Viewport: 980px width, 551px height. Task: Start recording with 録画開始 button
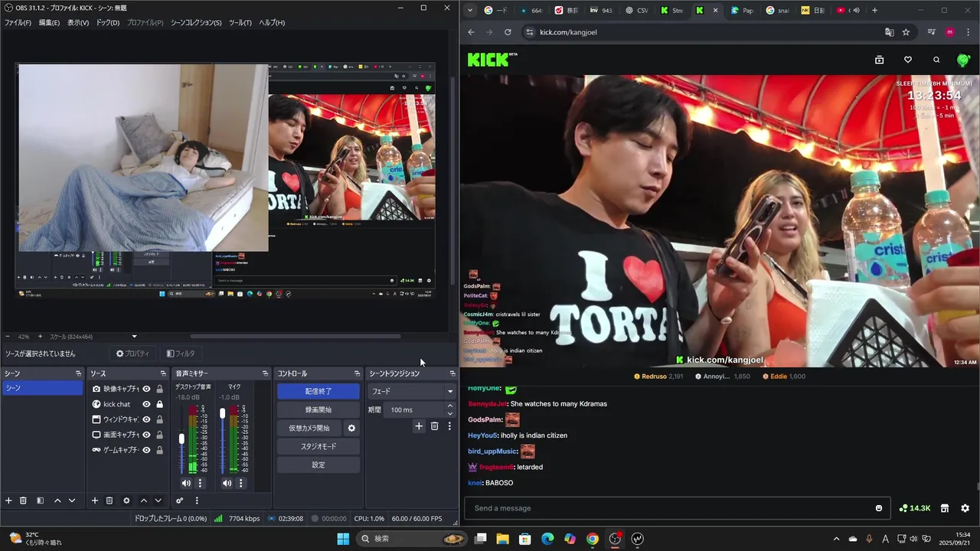click(318, 409)
